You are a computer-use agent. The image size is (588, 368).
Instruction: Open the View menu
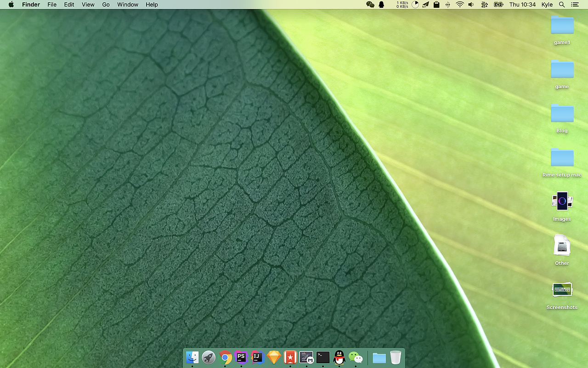point(88,5)
